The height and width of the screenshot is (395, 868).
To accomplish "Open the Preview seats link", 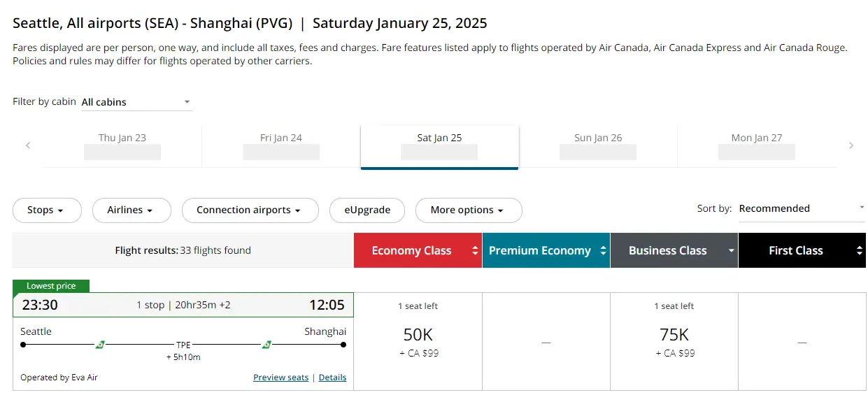I will pyautogui.click(x=280, y=378).
